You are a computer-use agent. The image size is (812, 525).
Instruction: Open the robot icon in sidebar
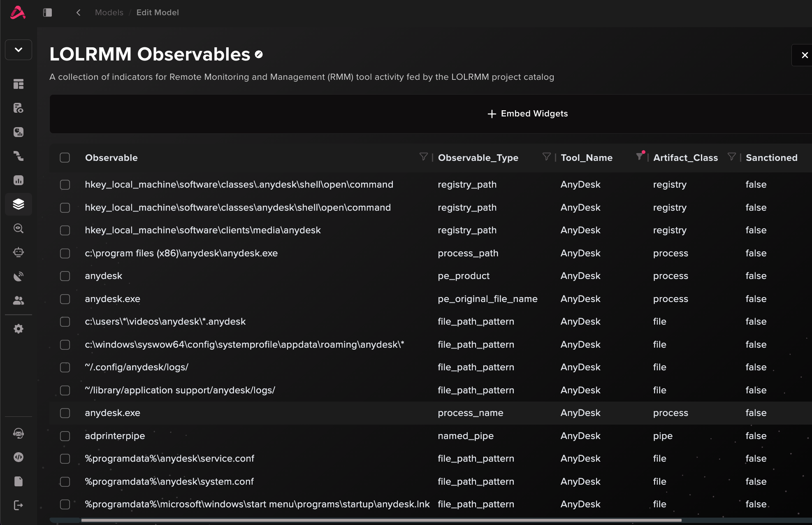[x=19, y=252]
